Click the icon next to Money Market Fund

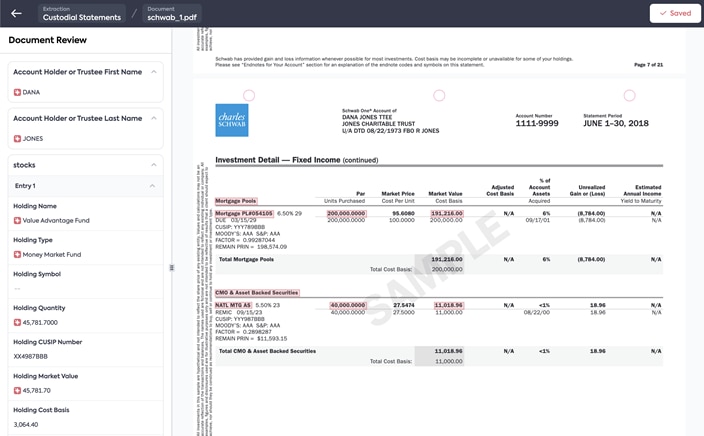(17, 255)
